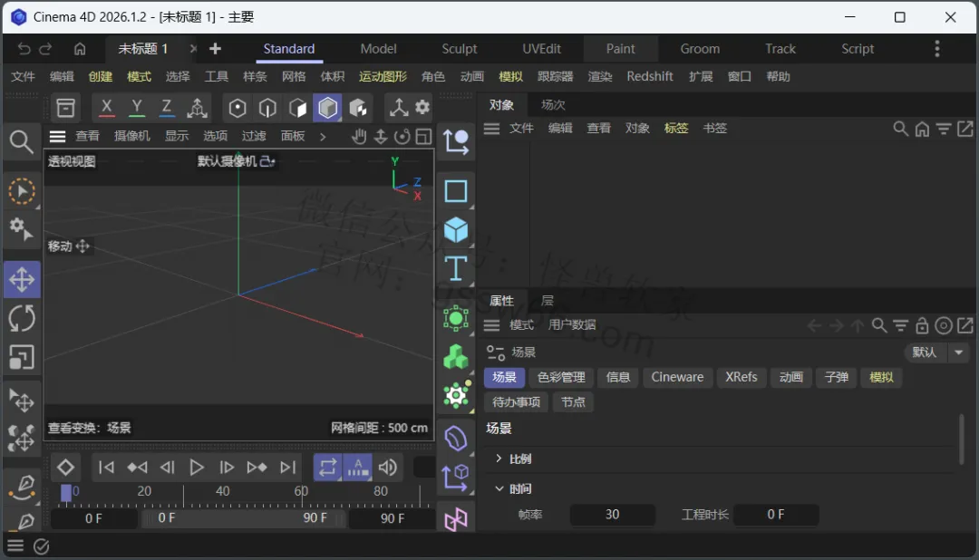979x560 pixels.
Task: Toggle timeline sound speaker
Action: pos(388,467)
